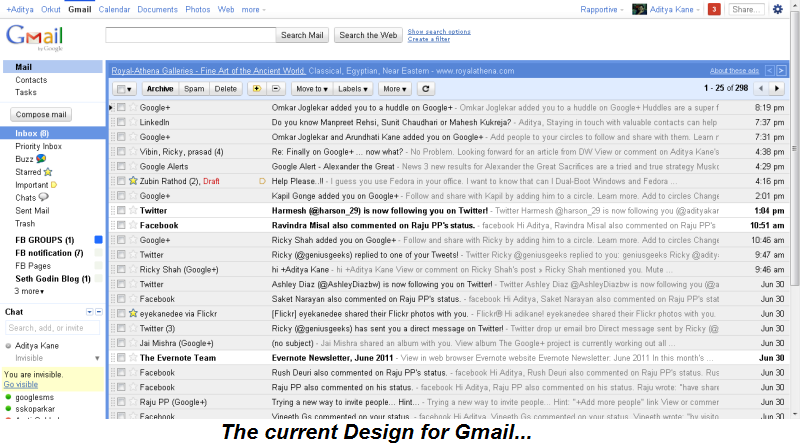
Task: Go to newer messages arrow
Action: pos(761,88)
